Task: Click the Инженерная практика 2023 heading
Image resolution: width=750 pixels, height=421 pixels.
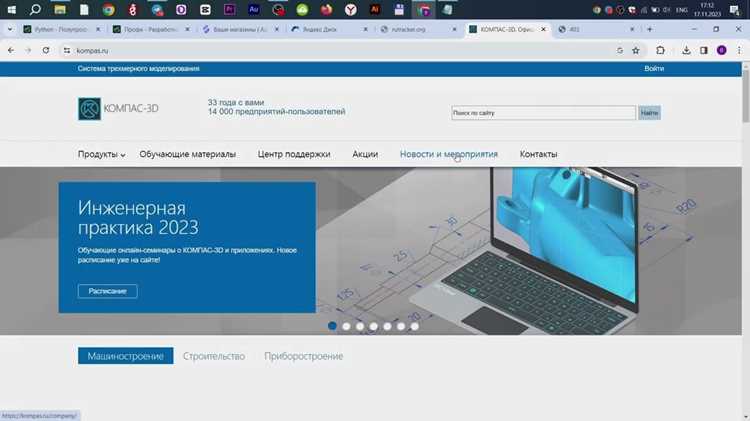Action: tap(138, 218)
